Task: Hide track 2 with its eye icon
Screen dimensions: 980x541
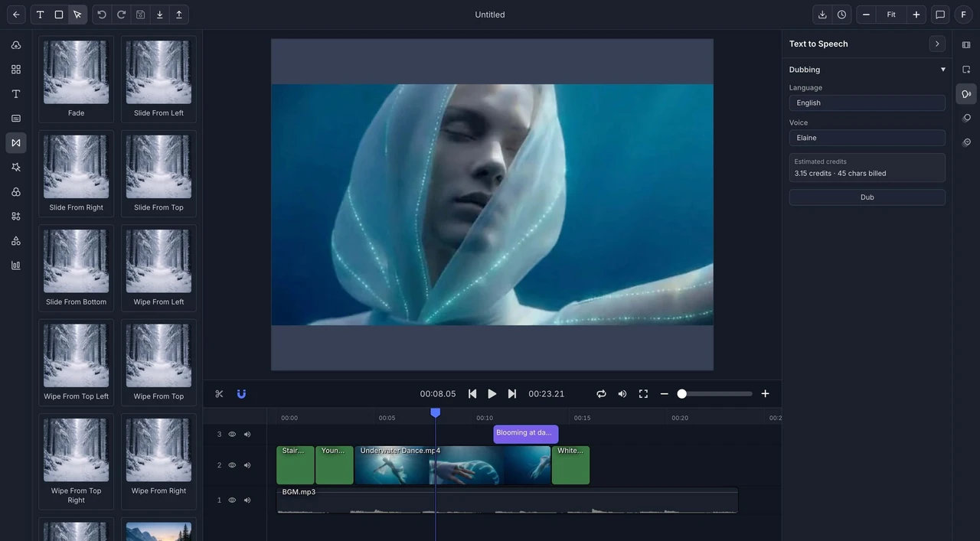Action: (x=232, y=465)
